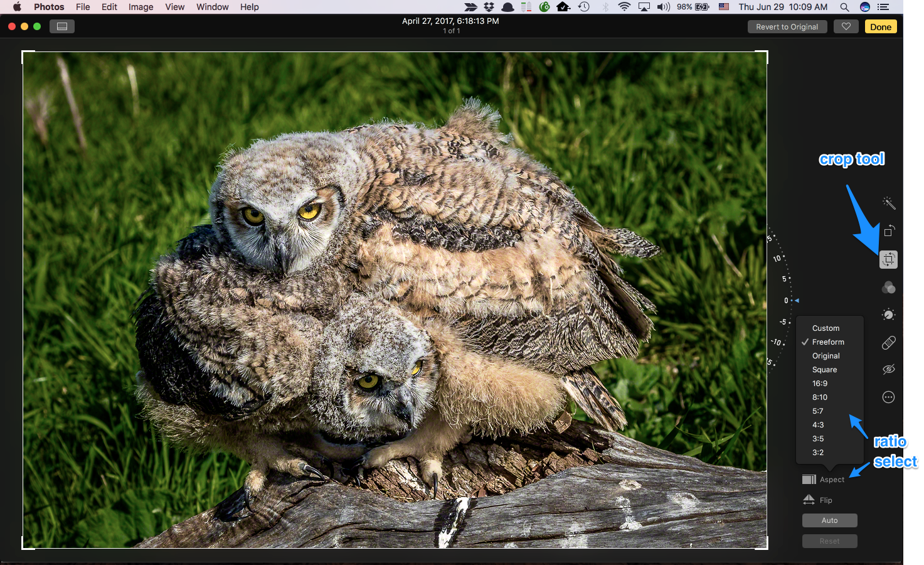Choose the 3:2 ratio option
Image resolution: width=924 pixels, height=565 pixels.
point(817,452)
